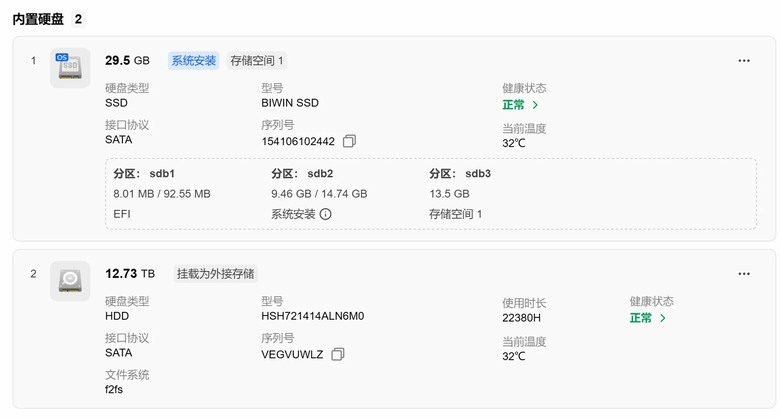Click the 挂载为外接存储 tag
This screenshot has width=780, height=418.
[x=215, y=274]
